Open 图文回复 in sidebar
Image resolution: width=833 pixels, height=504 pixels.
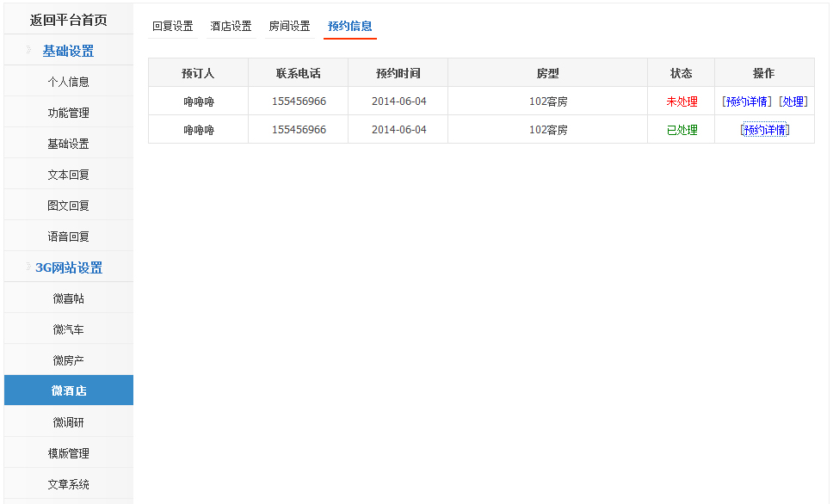[x=69, y=206]
